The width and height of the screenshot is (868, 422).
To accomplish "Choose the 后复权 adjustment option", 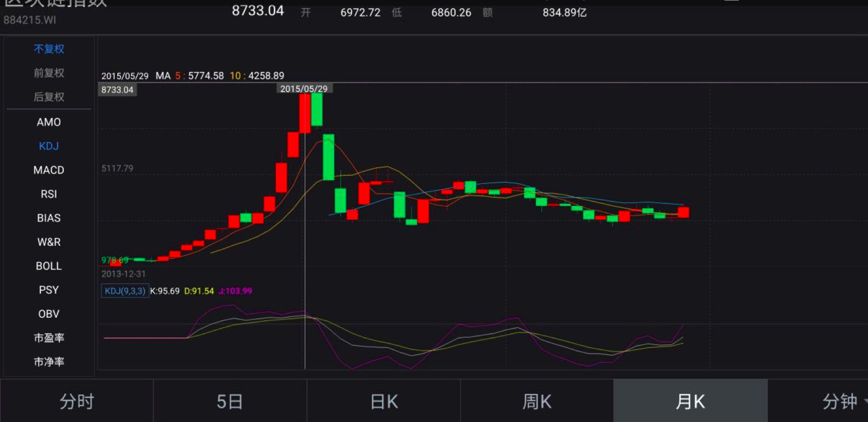I will point(49,97).
